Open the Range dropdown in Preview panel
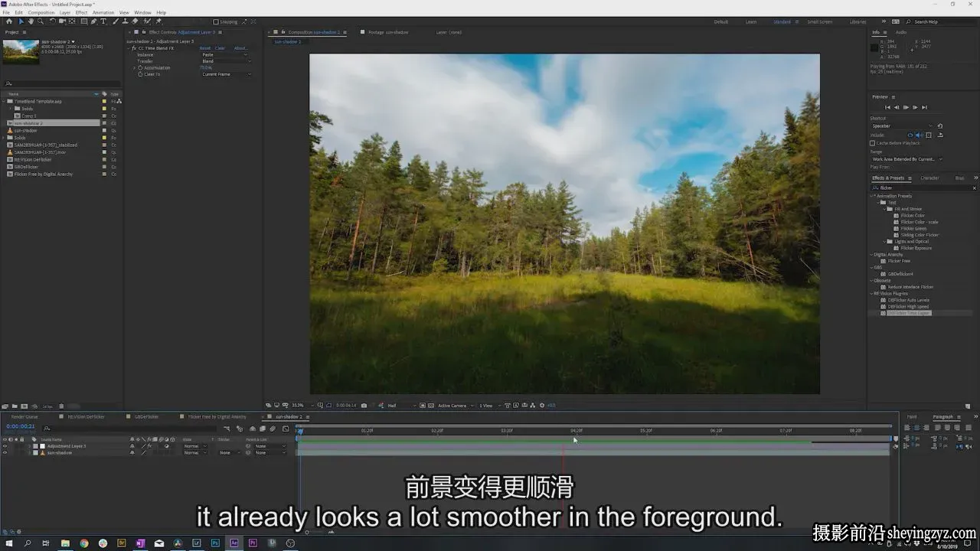 pyautogui.click(x=906, y=159)
